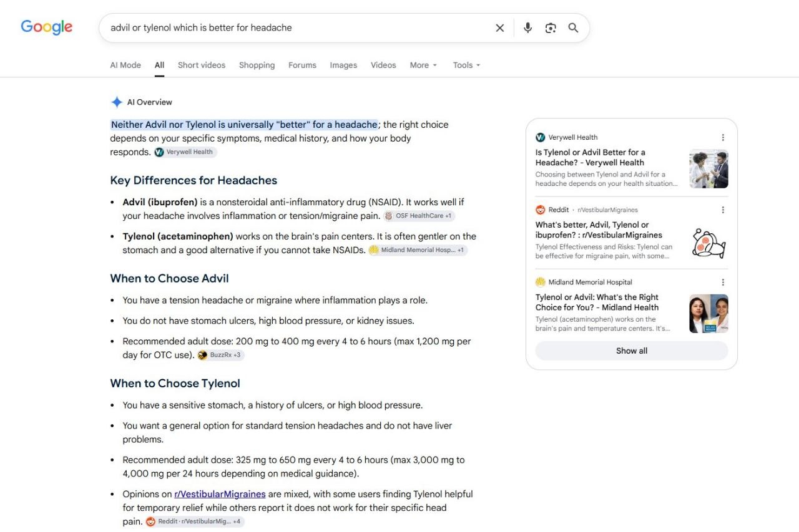Expand OSF HealthCare +1 source chip

[x=419, y=216]
